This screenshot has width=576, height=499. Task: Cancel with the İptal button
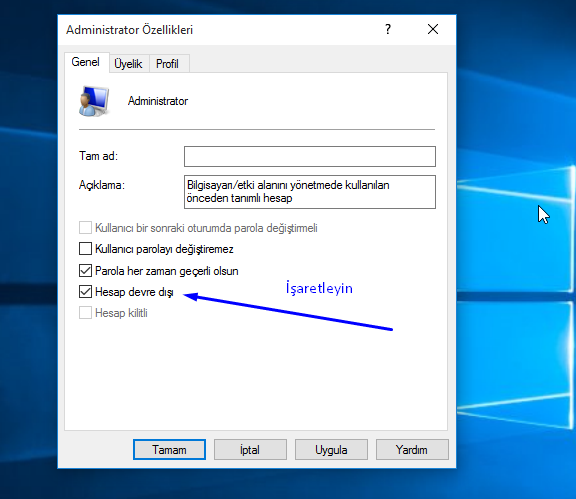[250, 449]
